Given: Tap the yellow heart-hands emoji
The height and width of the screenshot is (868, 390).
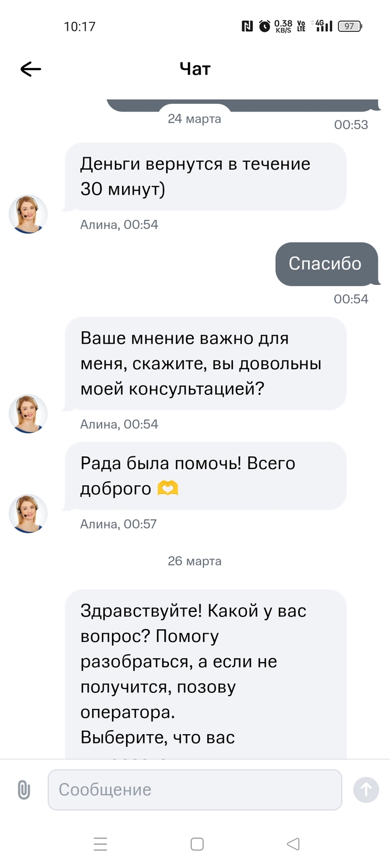Looking at the screenshot, I should (168, 489).
